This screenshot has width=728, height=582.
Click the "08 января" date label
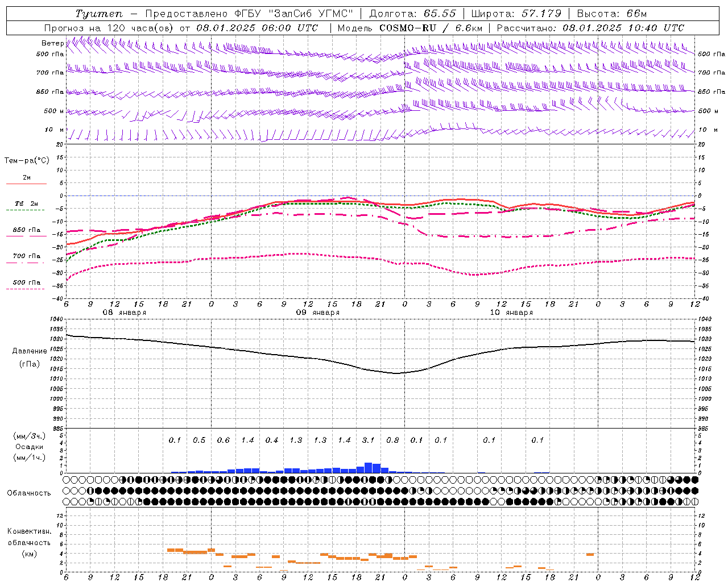[x=124, y=313]
